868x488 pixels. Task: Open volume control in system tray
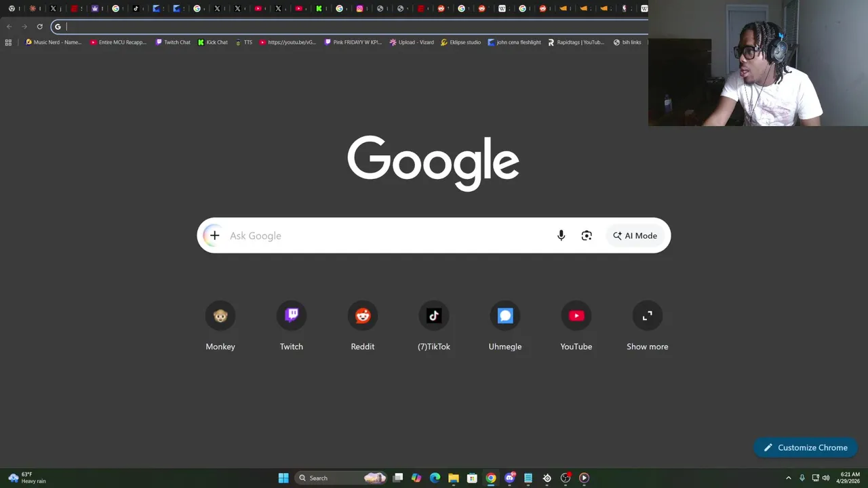[x=826, y=478]
